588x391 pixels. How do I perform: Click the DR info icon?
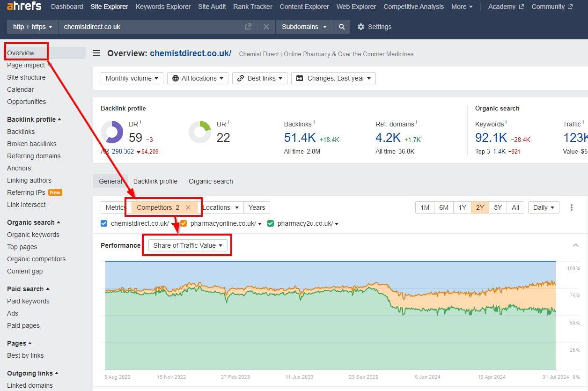pos(140,123)
